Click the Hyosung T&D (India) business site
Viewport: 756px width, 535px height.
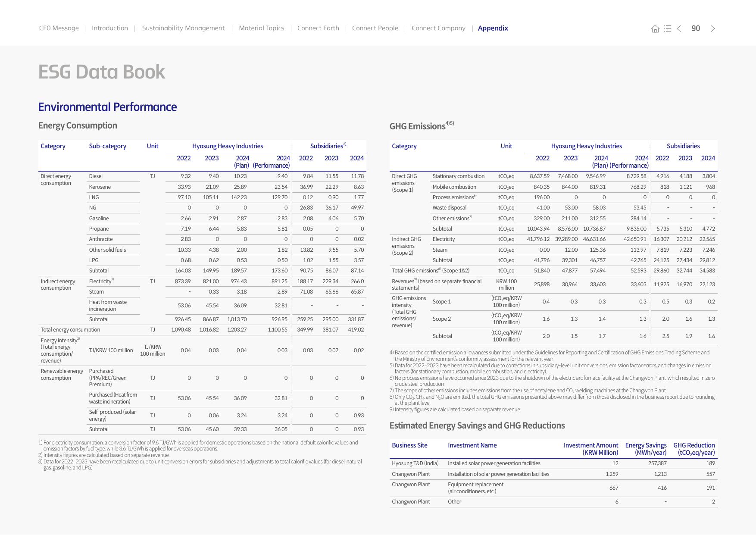pos(415,463)
